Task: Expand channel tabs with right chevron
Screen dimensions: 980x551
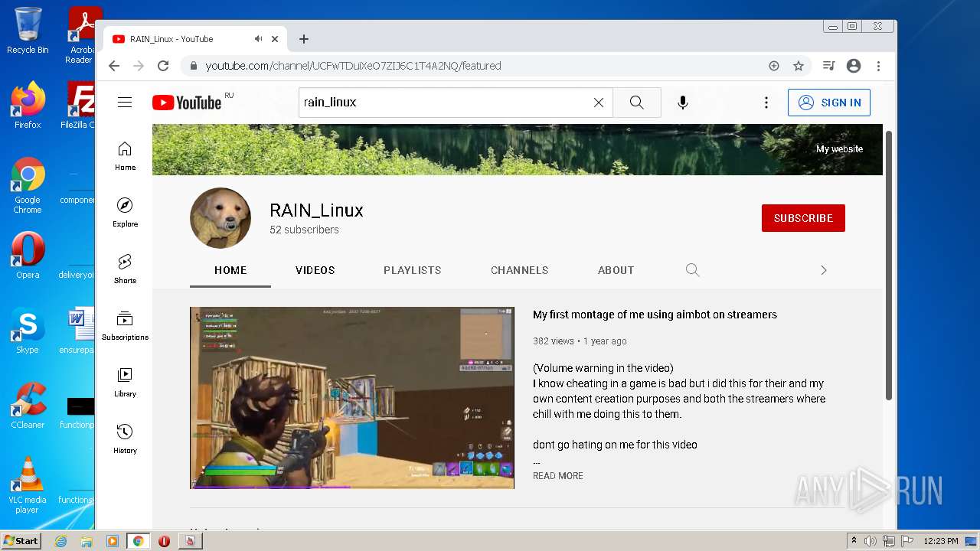Action: (x=824, y=270)
